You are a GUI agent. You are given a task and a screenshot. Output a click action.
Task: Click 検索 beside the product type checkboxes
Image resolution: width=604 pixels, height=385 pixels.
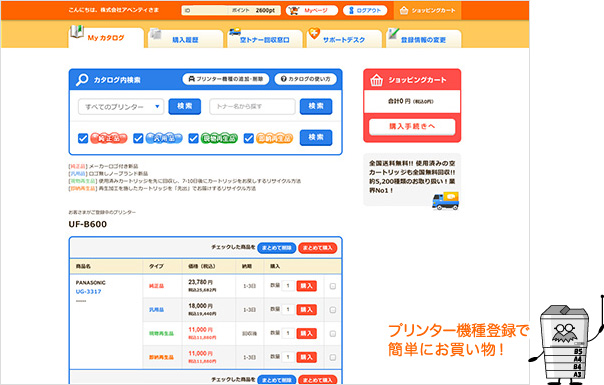[316, 138]
